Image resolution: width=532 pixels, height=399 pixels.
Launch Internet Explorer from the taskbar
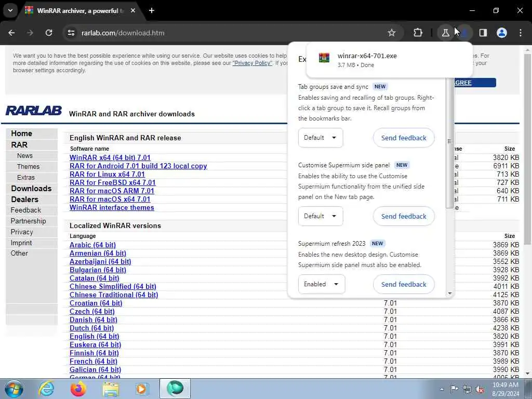tap(46, 389)
